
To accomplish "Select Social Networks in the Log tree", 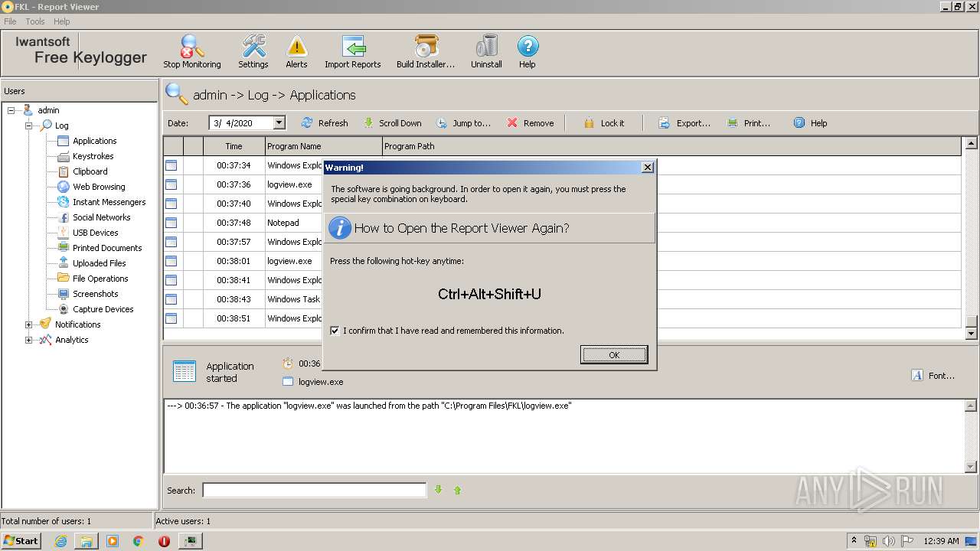I will (101, 217).
